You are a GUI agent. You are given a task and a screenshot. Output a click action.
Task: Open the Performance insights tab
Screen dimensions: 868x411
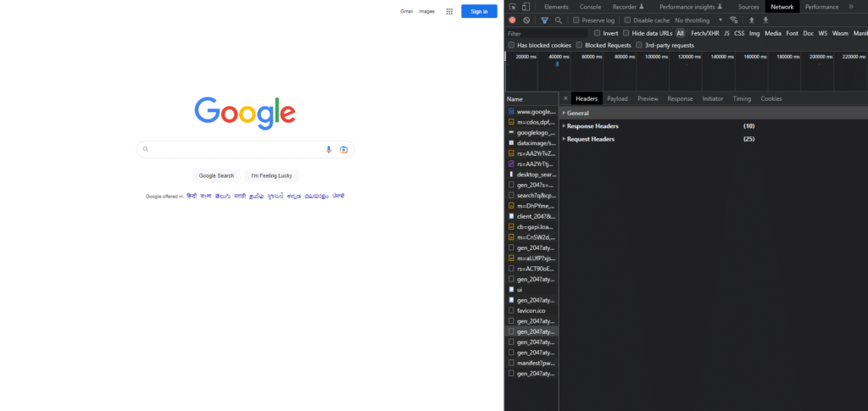691,7
